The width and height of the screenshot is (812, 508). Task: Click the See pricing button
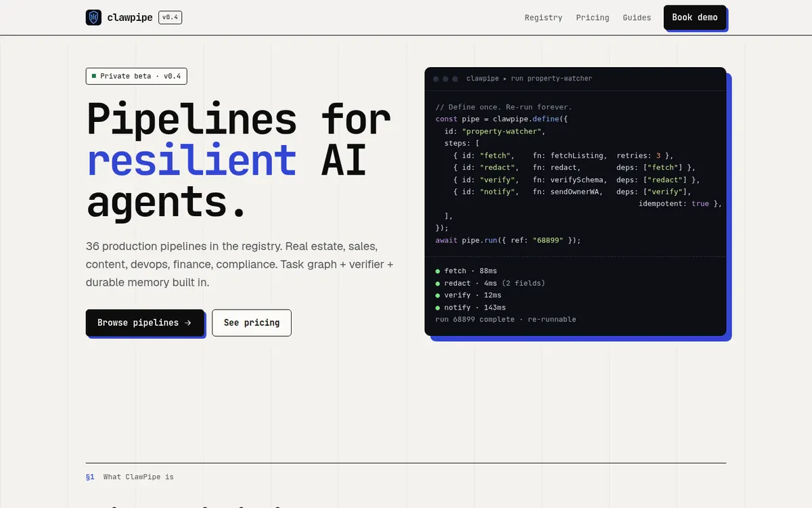[252, 322]
